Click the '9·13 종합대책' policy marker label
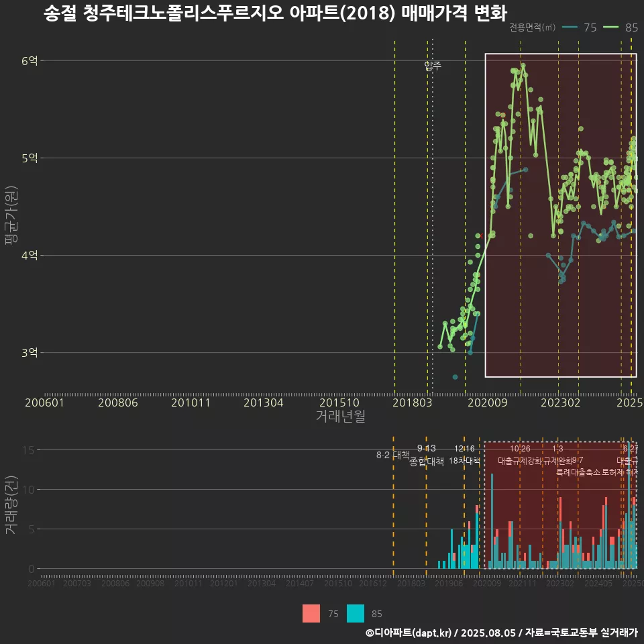 point(427,455)
